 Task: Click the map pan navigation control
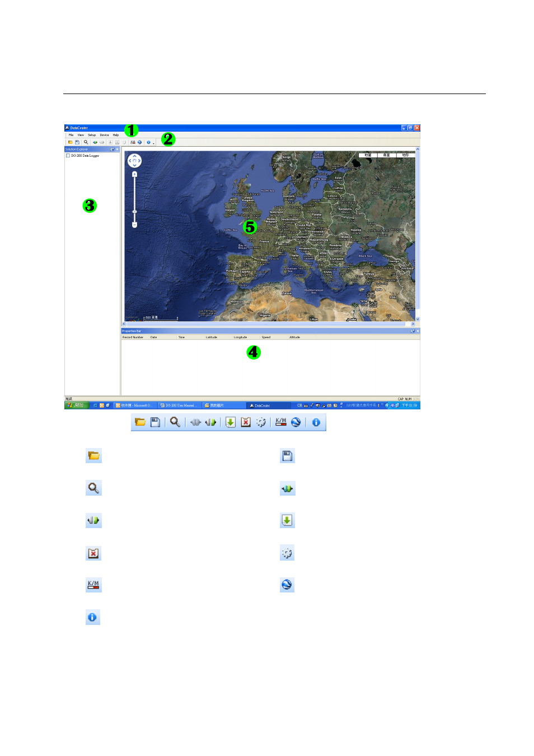(x=134, y=161)
